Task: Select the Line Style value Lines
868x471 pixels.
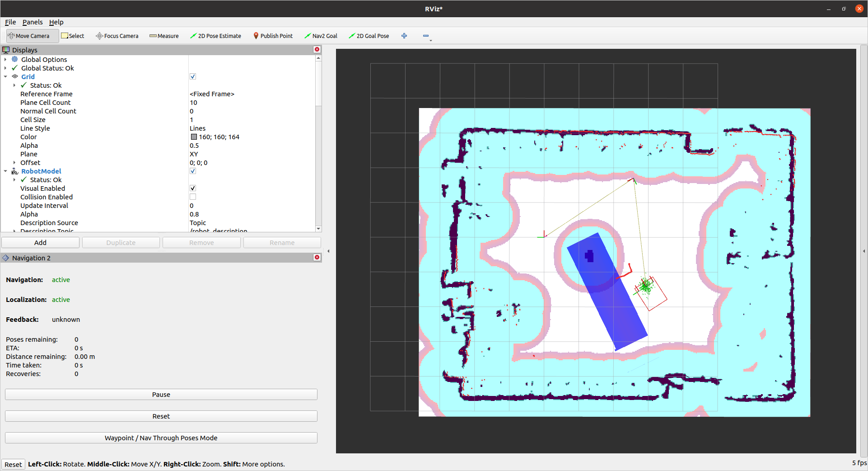Action: pos(197,128)
